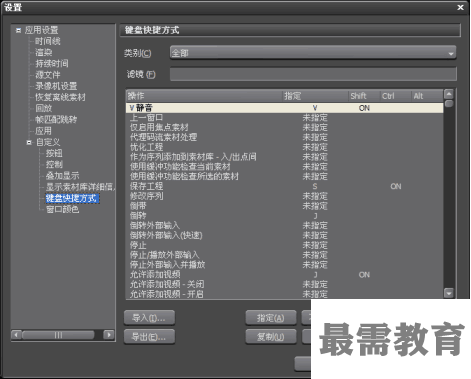Click the tree panel's left arrow
Image resolution: width=471 pixels, height=379 pixels.
click(16, 335)
